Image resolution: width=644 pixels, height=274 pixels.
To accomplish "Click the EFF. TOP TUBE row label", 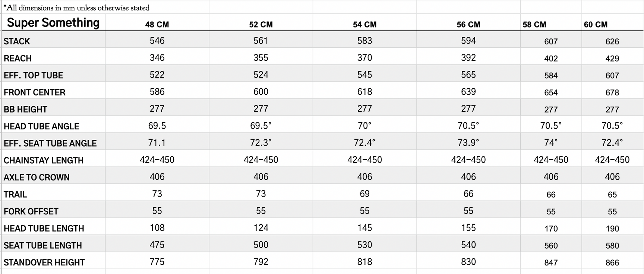I will click(33, 75).
